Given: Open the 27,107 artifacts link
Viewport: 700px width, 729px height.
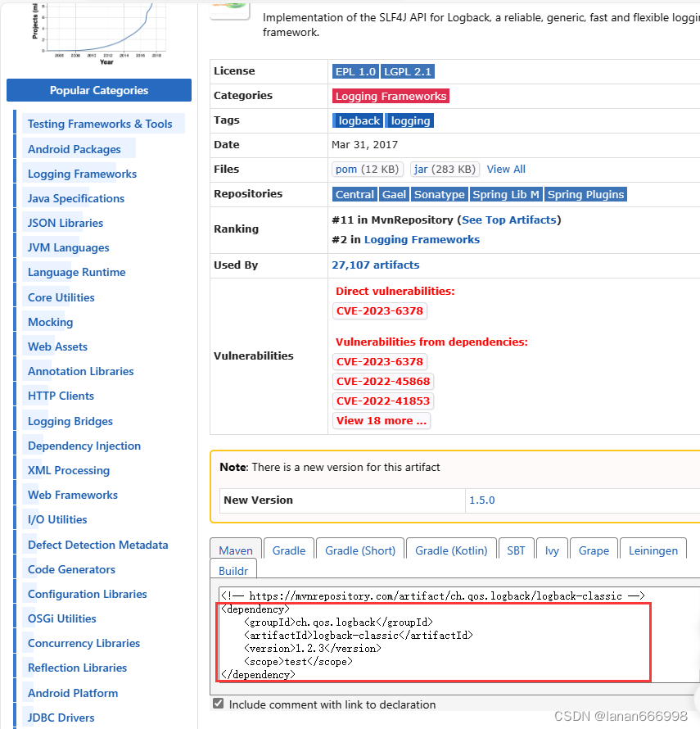Looking at the screenshot, I should tap(376, 265).
